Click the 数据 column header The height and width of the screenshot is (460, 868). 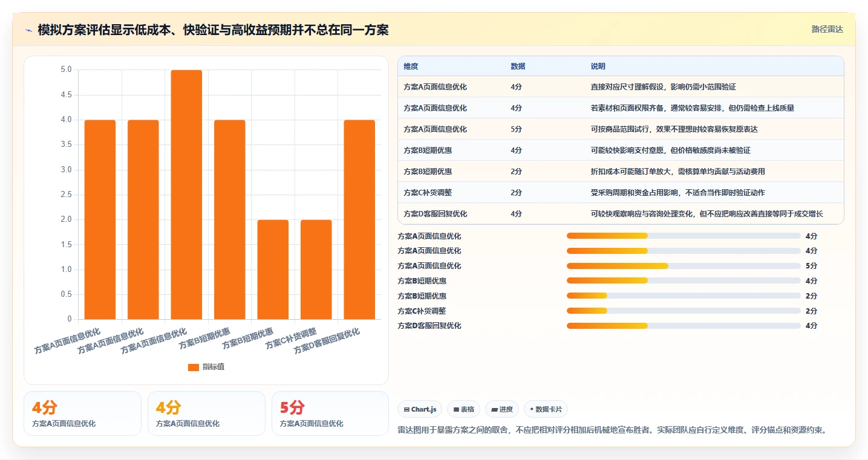tap(518, 66)
